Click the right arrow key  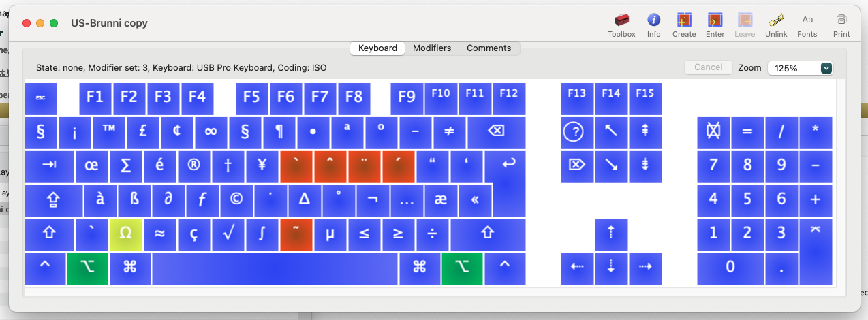click(x=645, y=269)
